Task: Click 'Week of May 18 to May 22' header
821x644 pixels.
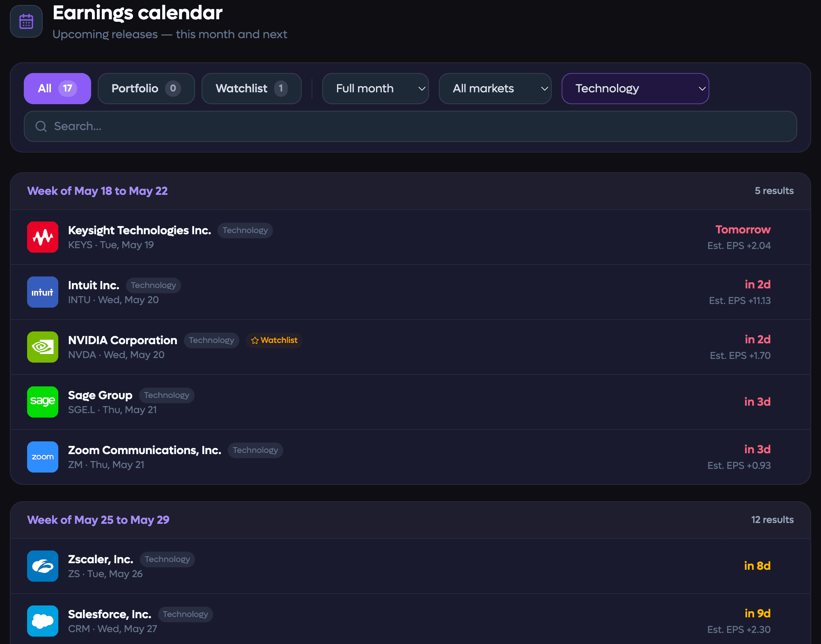Action: coord(97,191)
